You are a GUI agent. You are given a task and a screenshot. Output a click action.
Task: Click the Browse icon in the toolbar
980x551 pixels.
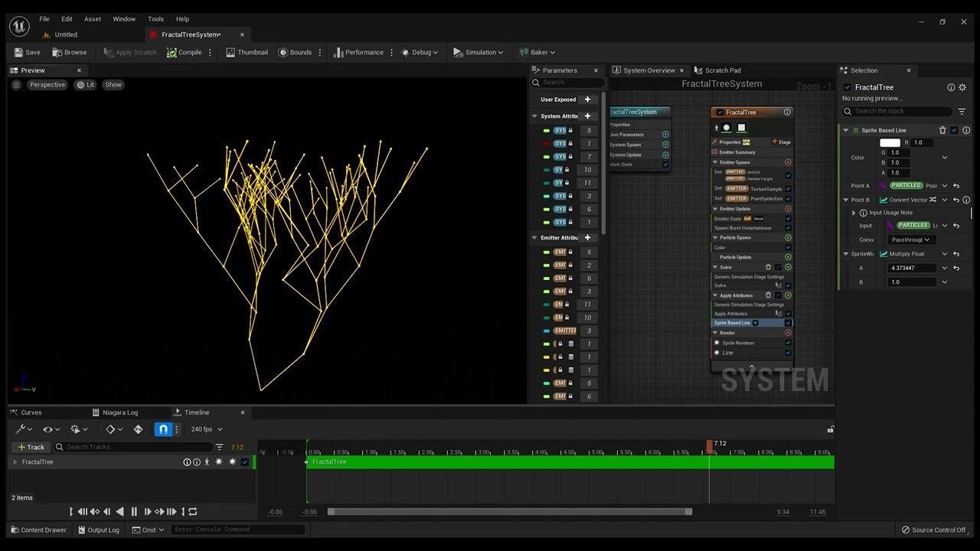coord(58,52)
